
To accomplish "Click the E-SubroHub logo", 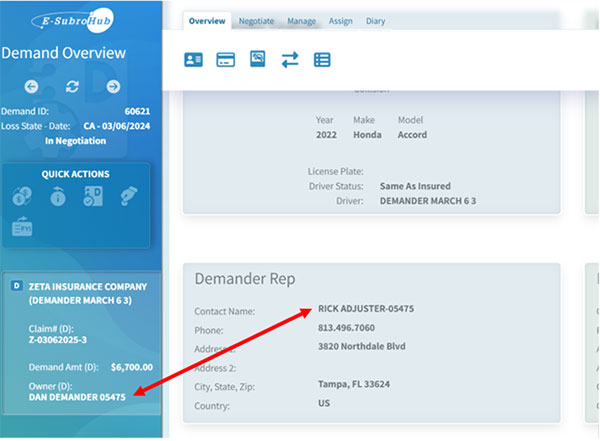I will click(x=74, y=20).
